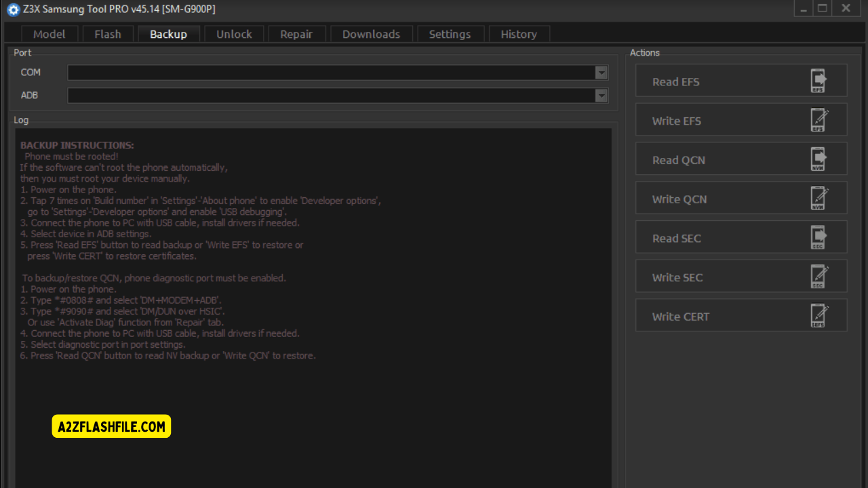This screenshot has width=868, height=488.
Task: Click the Write EFS pencil icon
Action: point(818,120)
